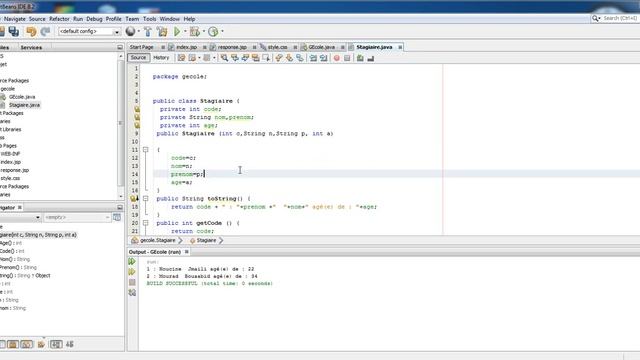Collapse the toString method fold at line 17

point(145,198)
